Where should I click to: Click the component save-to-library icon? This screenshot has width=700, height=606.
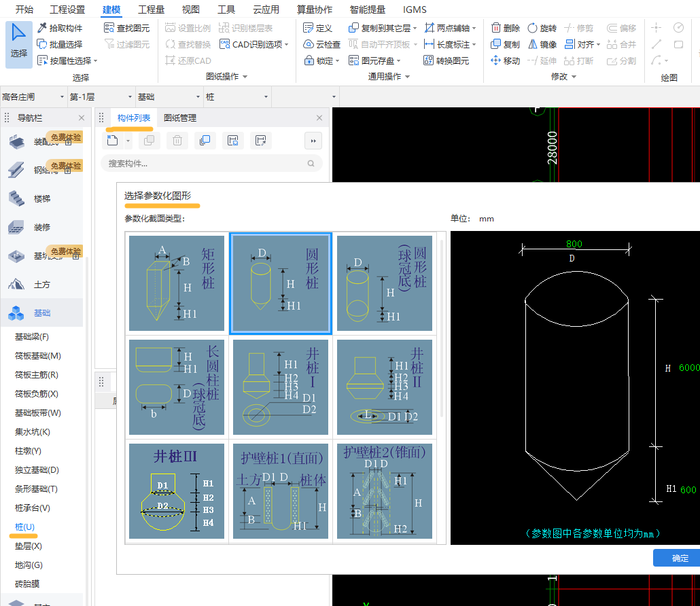click(x=232, y=141)
